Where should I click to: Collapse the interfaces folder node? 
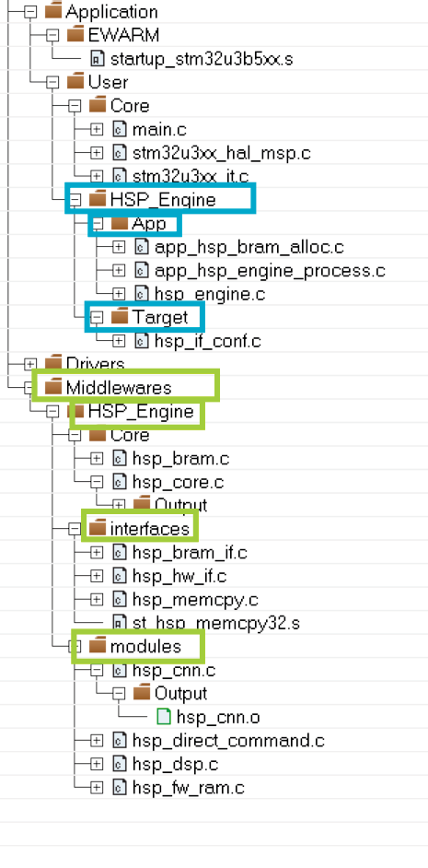75,529
